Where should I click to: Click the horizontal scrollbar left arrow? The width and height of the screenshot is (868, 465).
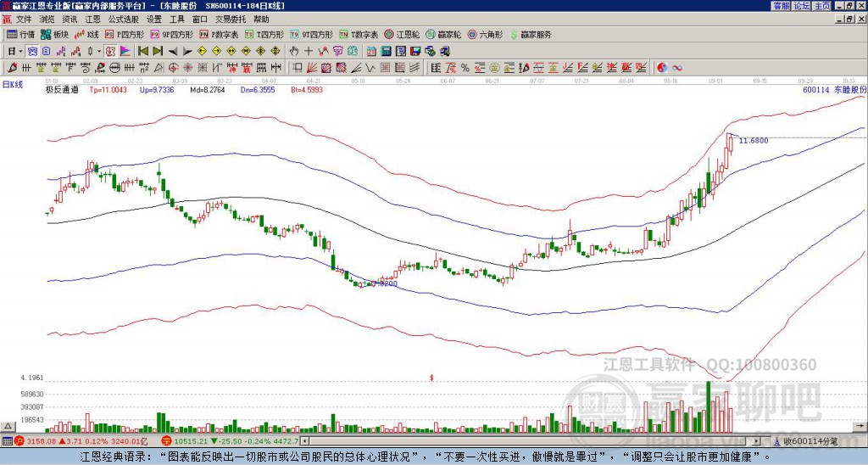(304, 441)
